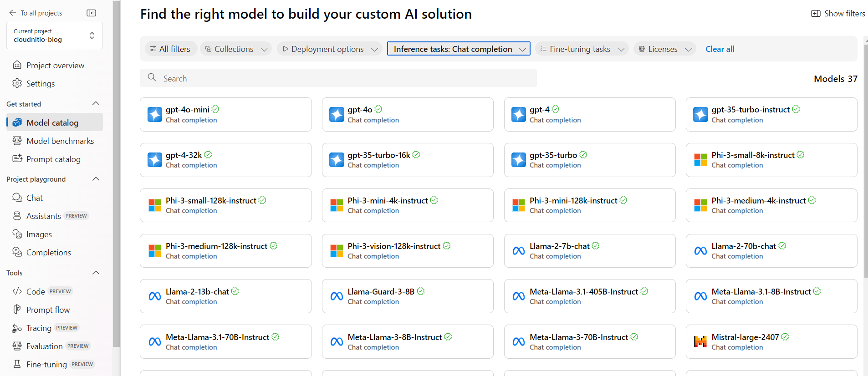Navigate to Completions playground
This screenshot has width=868, height=376.
click(55, 252)
